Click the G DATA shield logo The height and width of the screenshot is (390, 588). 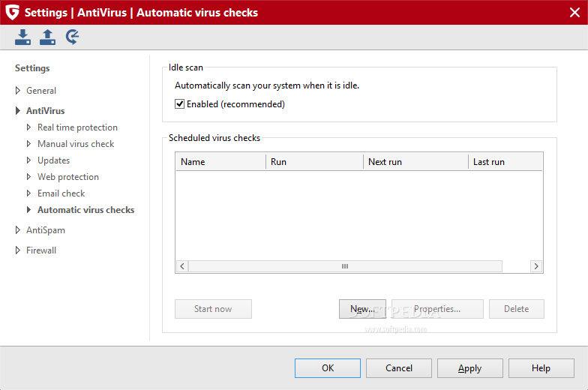point(12,12)
